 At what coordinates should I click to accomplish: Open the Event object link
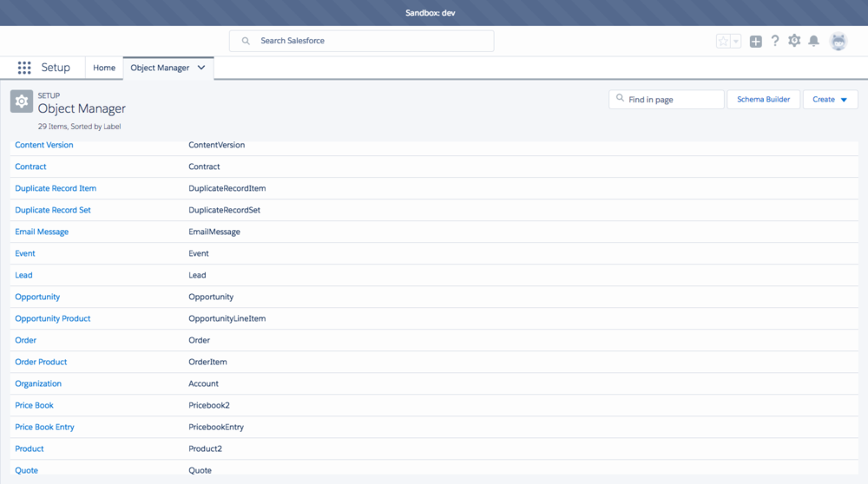click(x=25, y=253)
